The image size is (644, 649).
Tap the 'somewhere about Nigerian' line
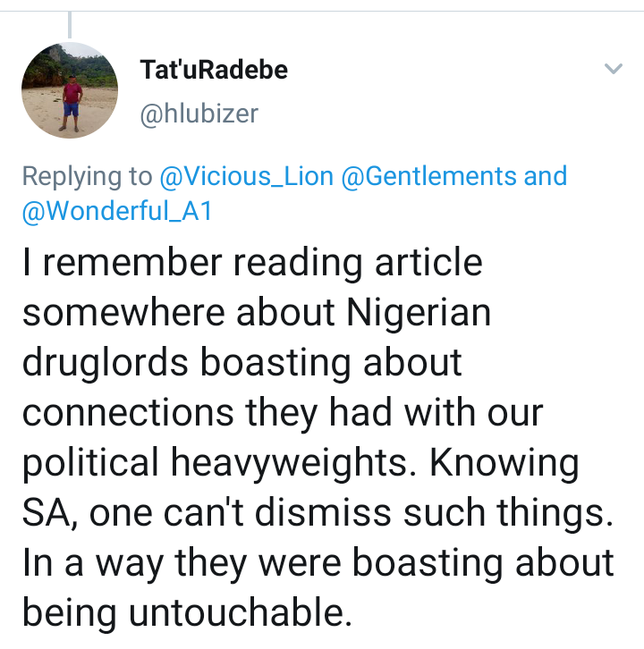click(257, 313)
